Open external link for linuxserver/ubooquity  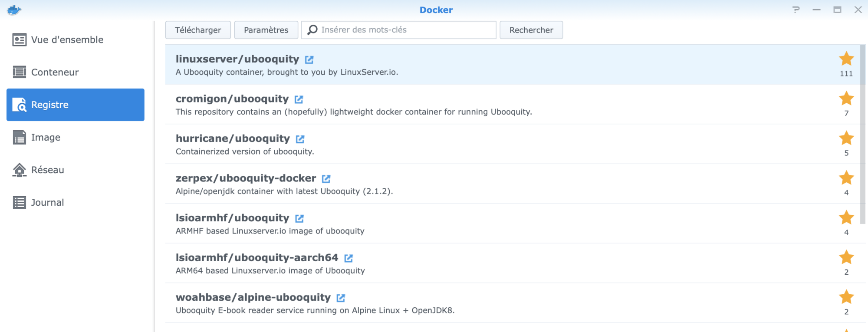(309, 59)
